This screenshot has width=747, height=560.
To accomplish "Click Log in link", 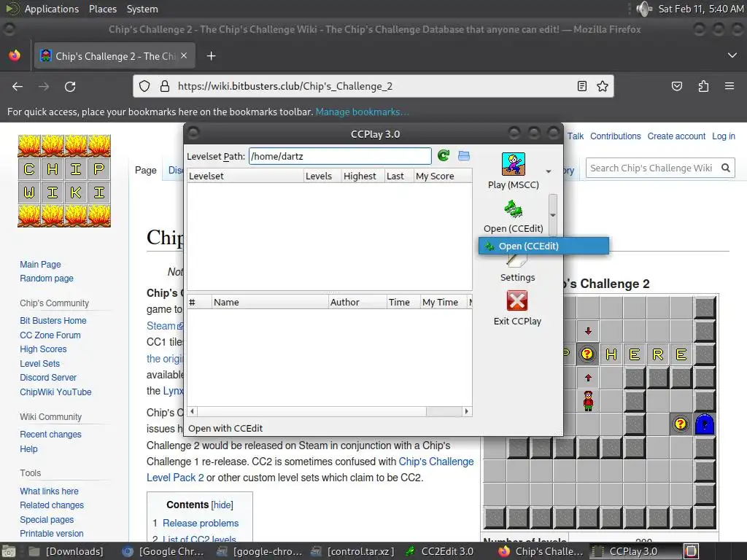I will (x=723, y=136).
